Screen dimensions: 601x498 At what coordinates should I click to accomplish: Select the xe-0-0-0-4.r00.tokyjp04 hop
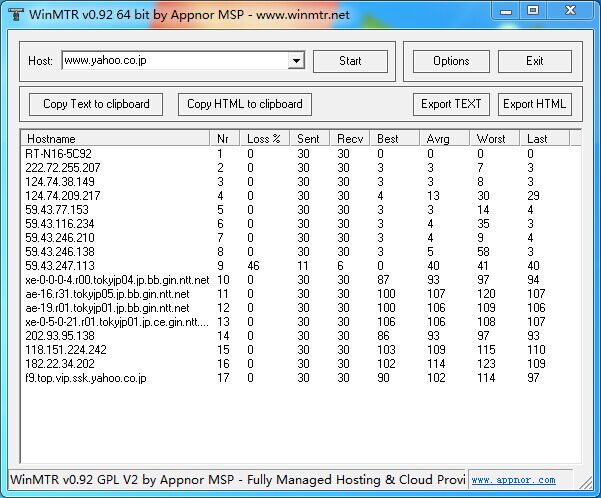click(301, 280)
